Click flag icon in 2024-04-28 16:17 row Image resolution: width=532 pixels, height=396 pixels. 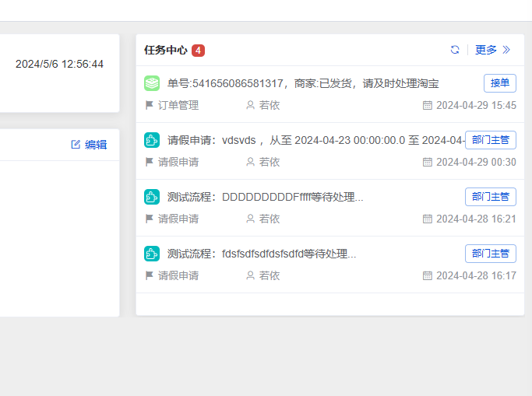(149, 275)
